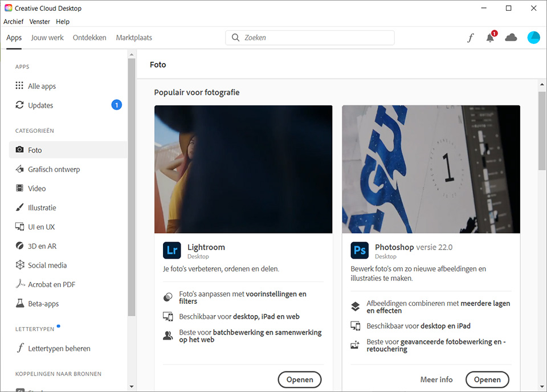The image size is (547, 392).
Task: Open Photoshop with its Openen button
Action: [x=487, y=379]
